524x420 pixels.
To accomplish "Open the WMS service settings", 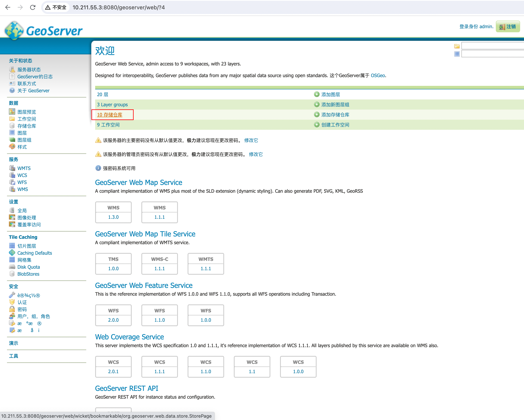I will click(x=22, y=189).
